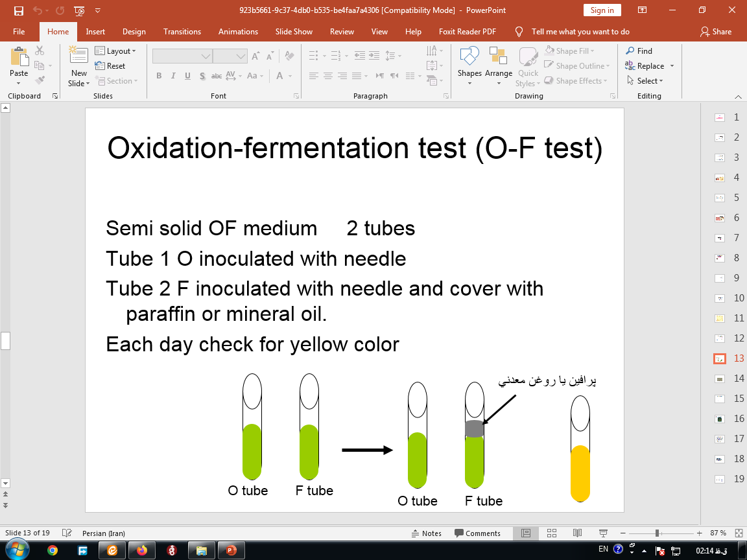Open the Select dropdown in Editing

point(645,81)
